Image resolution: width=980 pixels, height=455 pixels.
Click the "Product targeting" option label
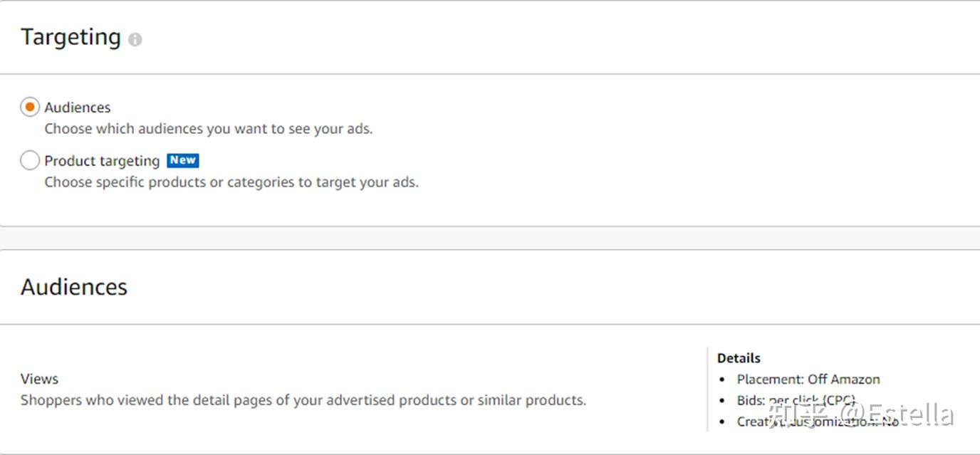click(102, 161)
